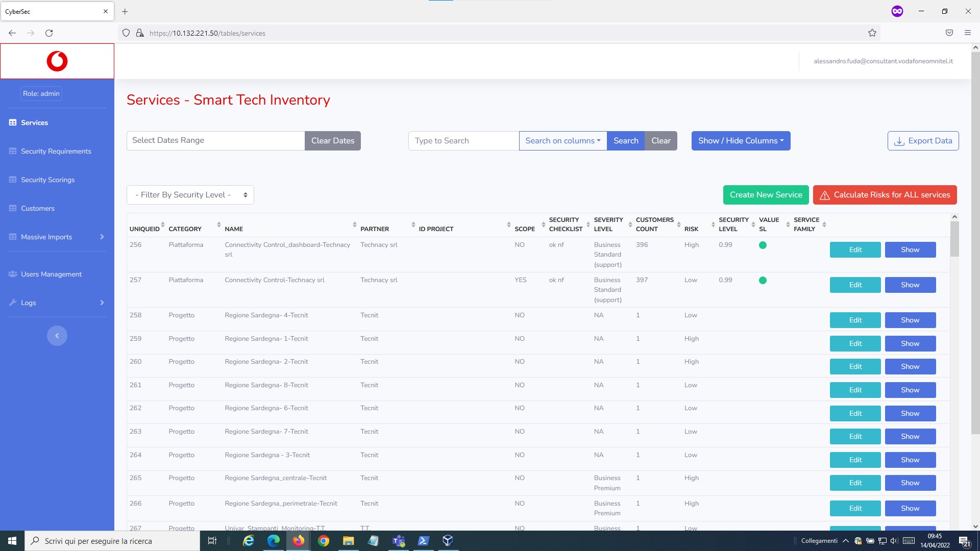980x551 pixels.
Task: Click the Windows taskbar search box
Action: point(112,541)
